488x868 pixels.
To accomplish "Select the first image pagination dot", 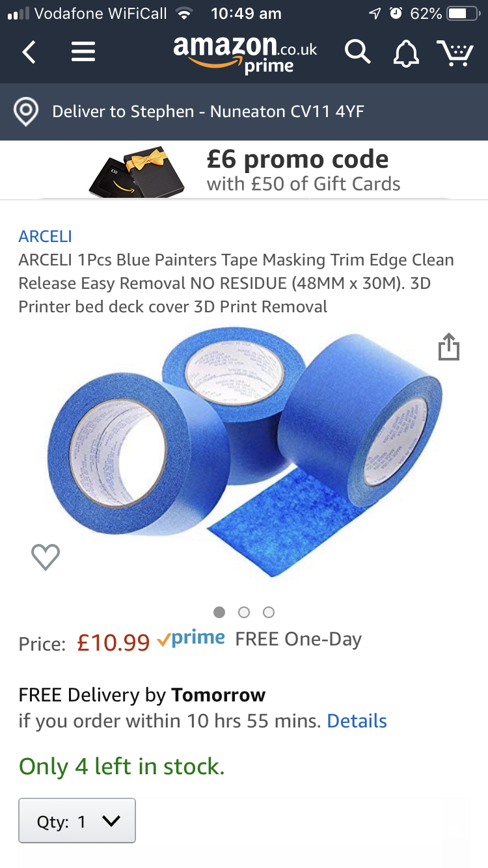I will (x=219, y=612).
